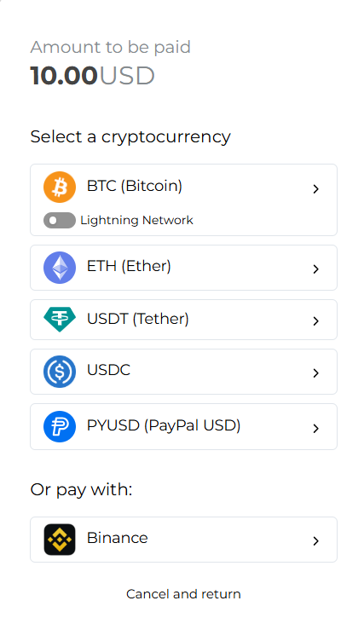Select BTC (Bitcoin) as payment currency
Viewport: 364px width, 618px height.
click(x=135, y=186)
